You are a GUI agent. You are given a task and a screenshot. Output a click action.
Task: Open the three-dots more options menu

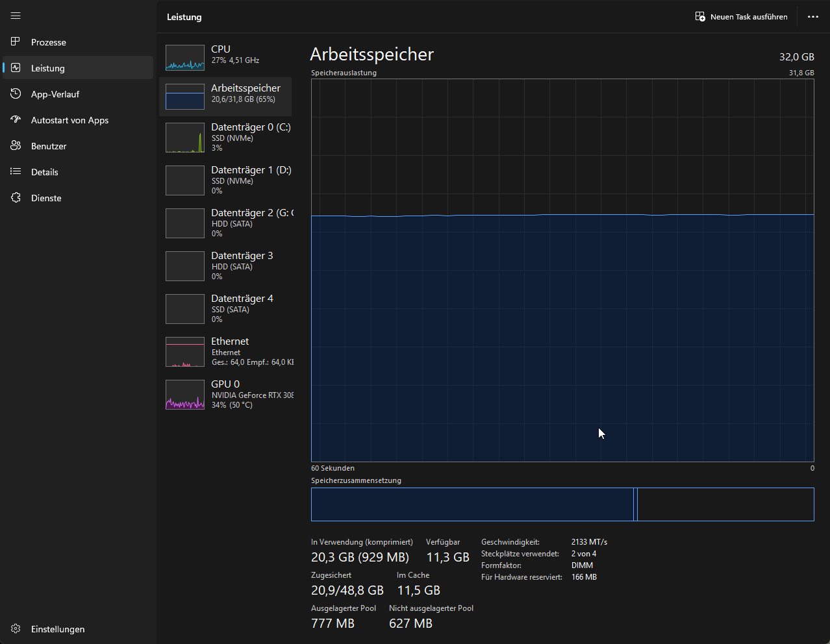pyautogui.click(x=813, y=17)
